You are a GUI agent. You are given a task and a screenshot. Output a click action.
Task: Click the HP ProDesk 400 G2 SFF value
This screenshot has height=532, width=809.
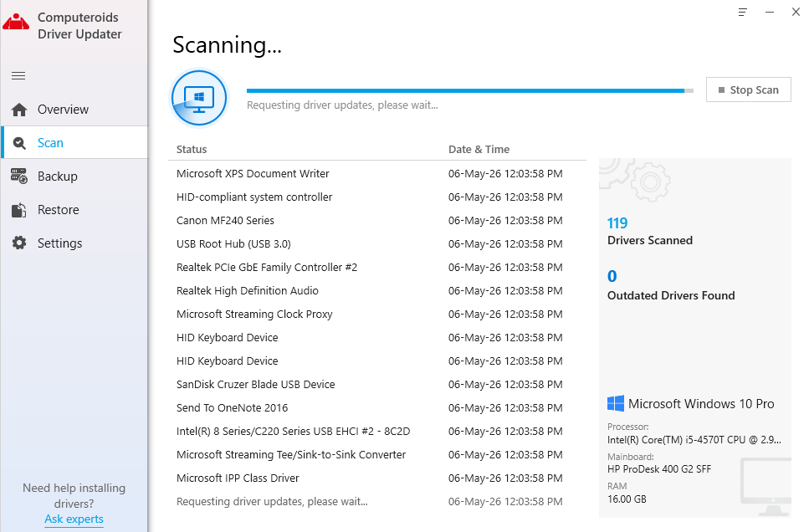click(659, 469)
